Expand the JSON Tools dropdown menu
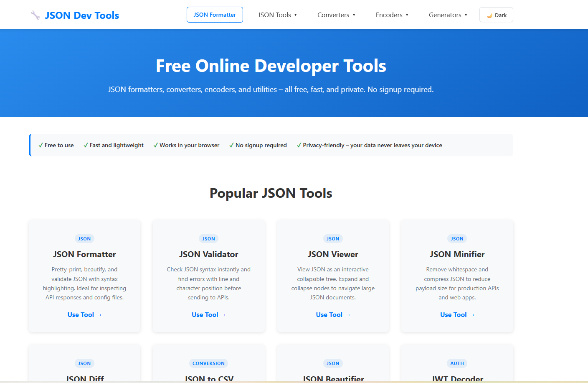Image resolution: width=588 pixels, height=383 pixels. tap(277, 15)
